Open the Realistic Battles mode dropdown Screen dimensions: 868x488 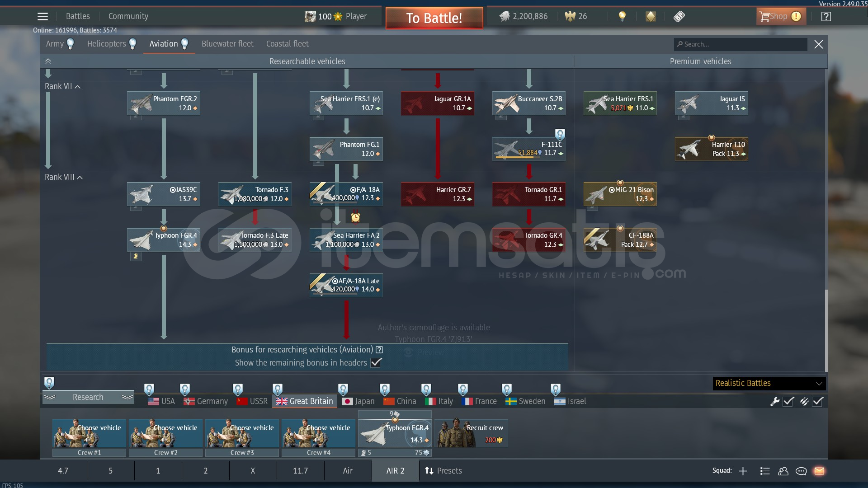pos(769,383)
